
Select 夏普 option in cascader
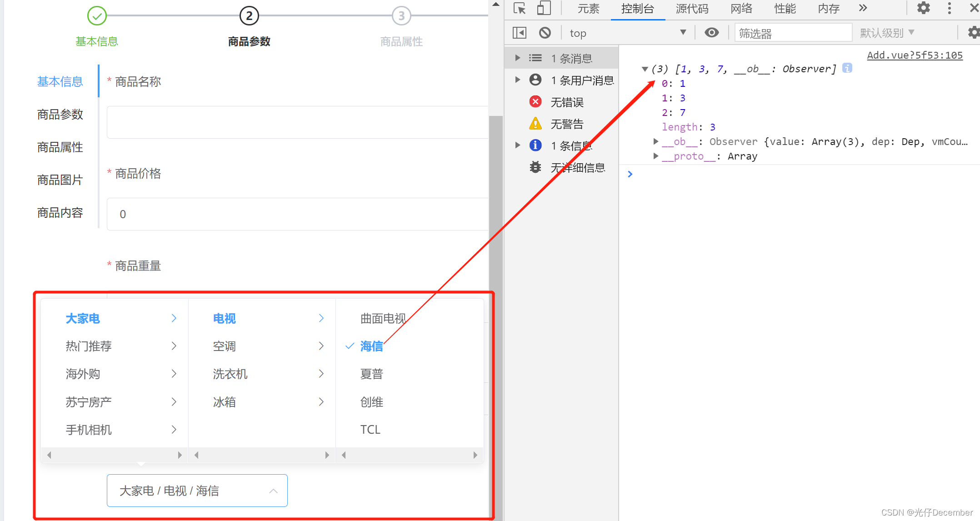coord(371,374)
